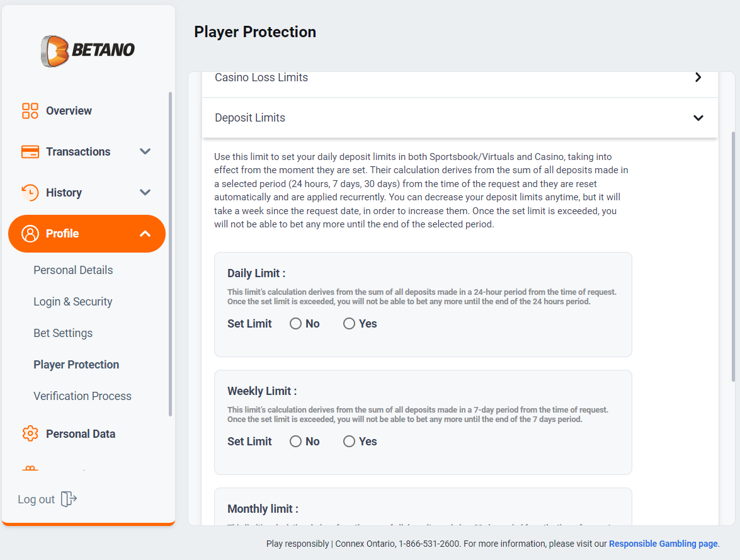Click the Personal Data gear icon
Viewport: 740px width, 560px height.
pos(30,433)
